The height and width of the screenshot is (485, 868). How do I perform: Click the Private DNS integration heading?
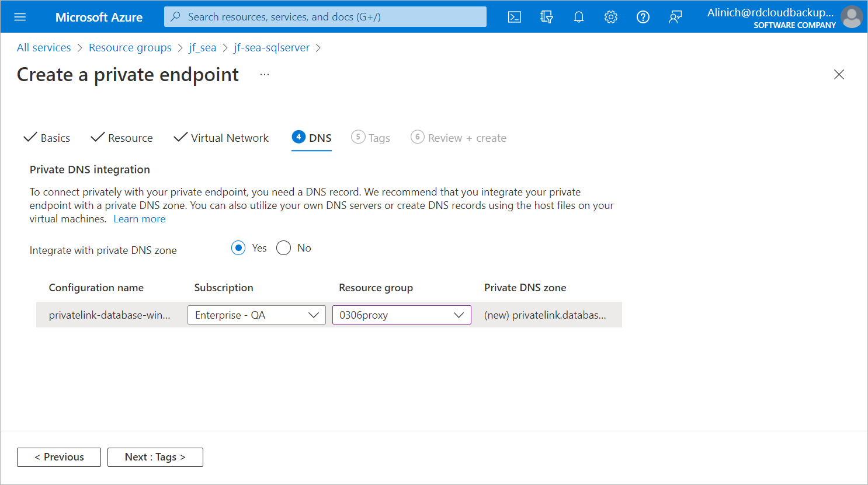click(x=90, y=170)
